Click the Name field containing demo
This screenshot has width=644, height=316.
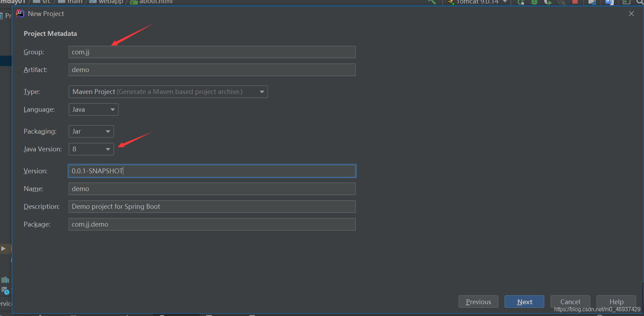click(212, 189)
